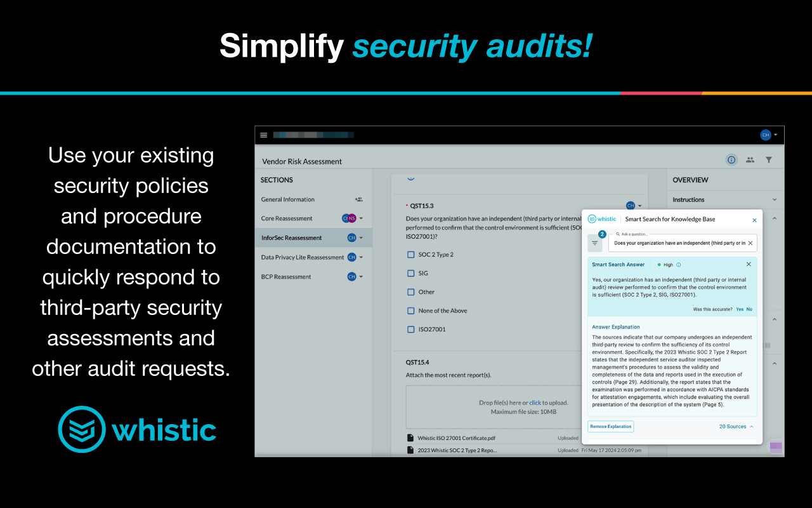Screen dimensions: 812x508
Task: Click the file icon for Whistic ISO 27001 Certificate.pdf
Action: 410,438
